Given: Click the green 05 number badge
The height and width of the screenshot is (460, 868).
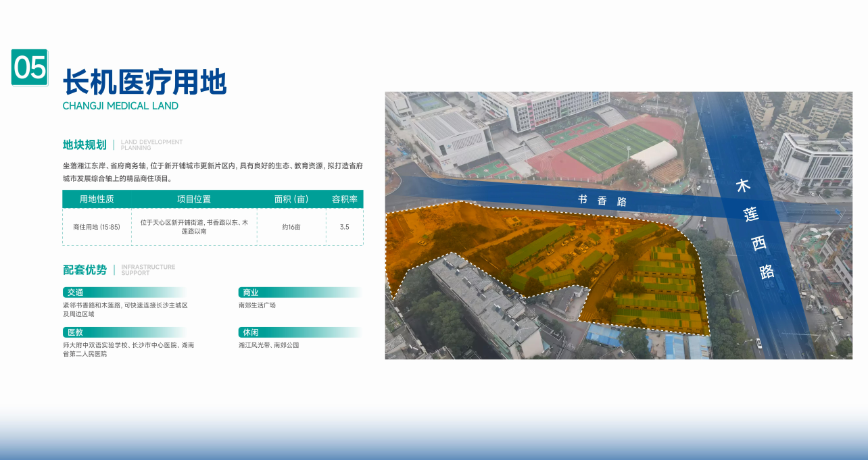Looking at the screenshot, I should pyautogui.click(x=30, y=68).
